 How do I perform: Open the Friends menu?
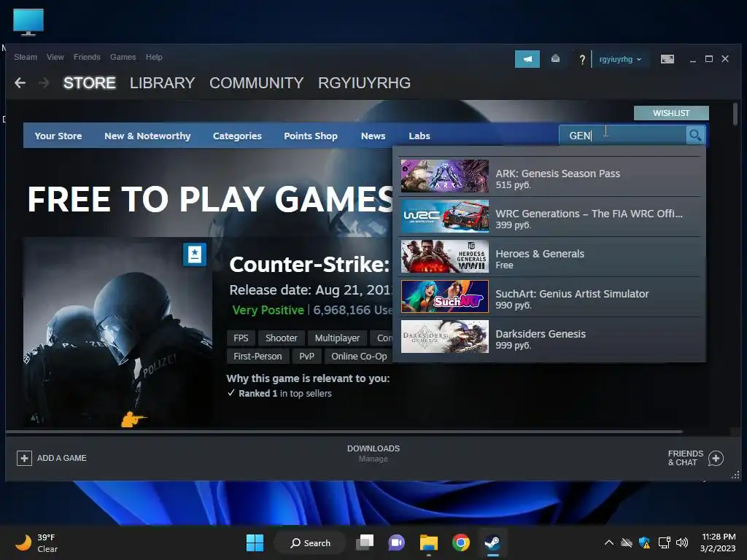(x=88, y=57)
